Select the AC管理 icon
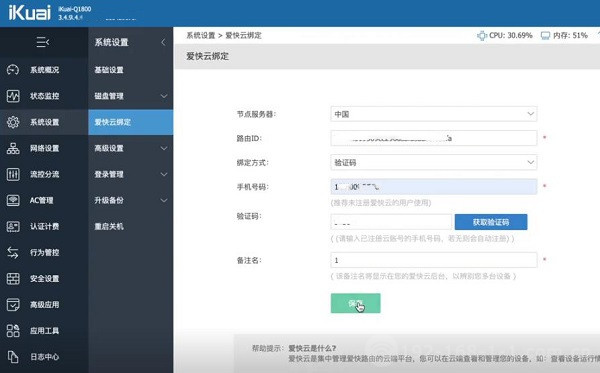This screenshot has height=373, width=600. click(x=13, y=200)
